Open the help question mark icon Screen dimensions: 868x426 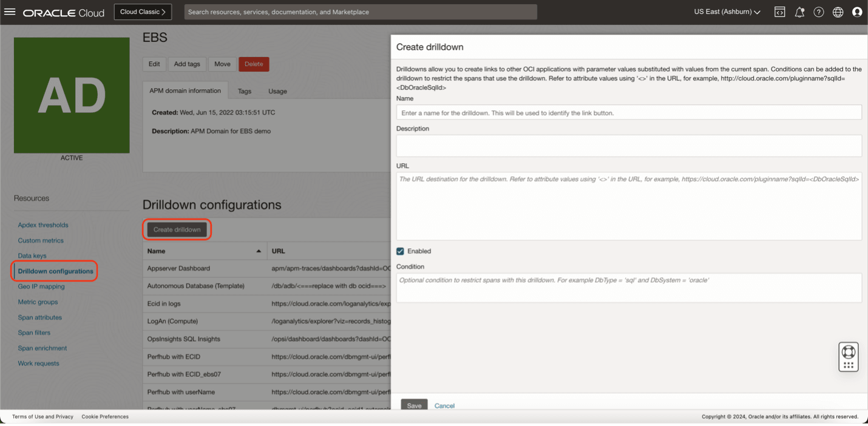pos(819,12)
